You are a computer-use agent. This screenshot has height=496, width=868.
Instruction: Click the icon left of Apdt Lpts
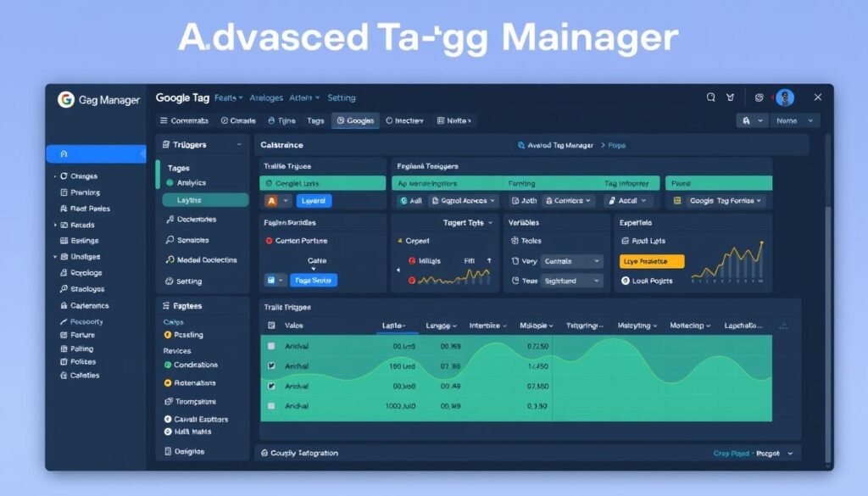(625, 241)
